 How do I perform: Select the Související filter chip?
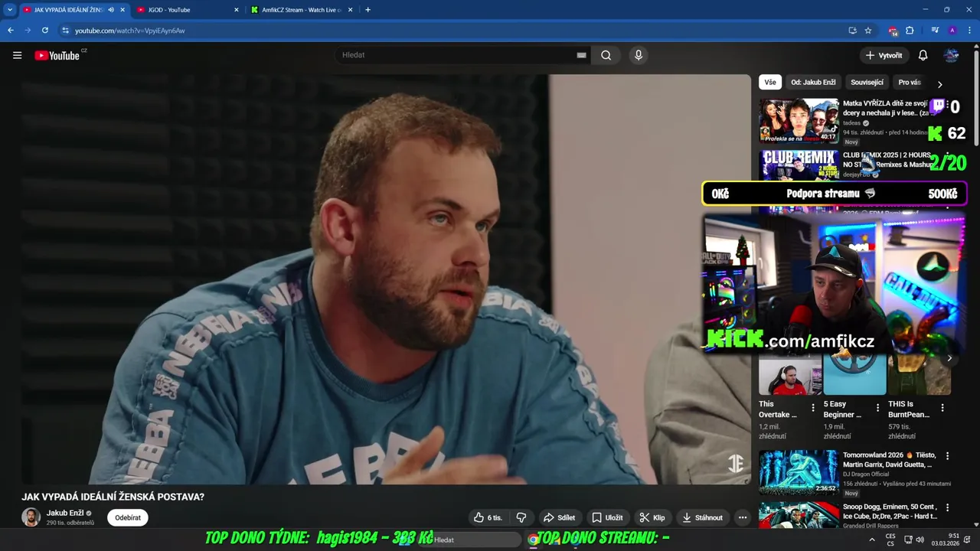(x=867, y=82)
